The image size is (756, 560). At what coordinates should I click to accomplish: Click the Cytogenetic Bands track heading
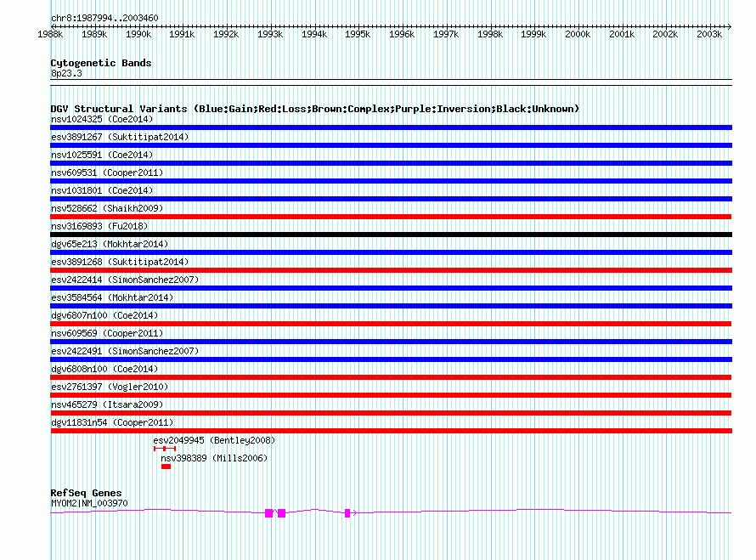coord(100,63)
